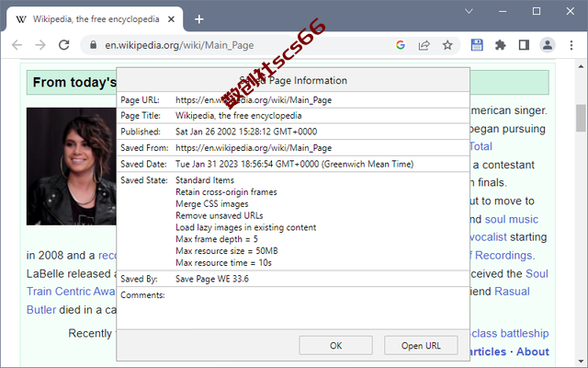588x368 pixels.
Task: Click the Page Title value text
Action: pyautogui.click(x=239, y=116)
